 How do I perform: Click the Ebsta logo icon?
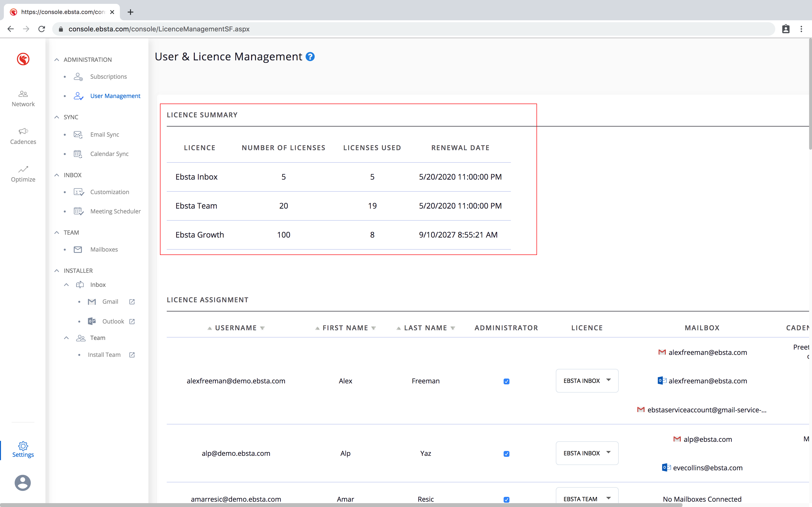point(23,59)
